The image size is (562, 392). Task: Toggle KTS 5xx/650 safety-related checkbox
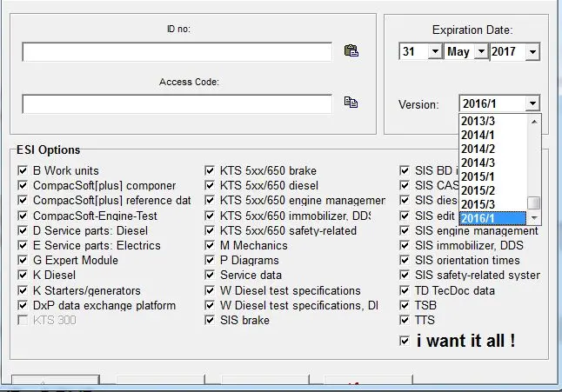coord(210,230)
